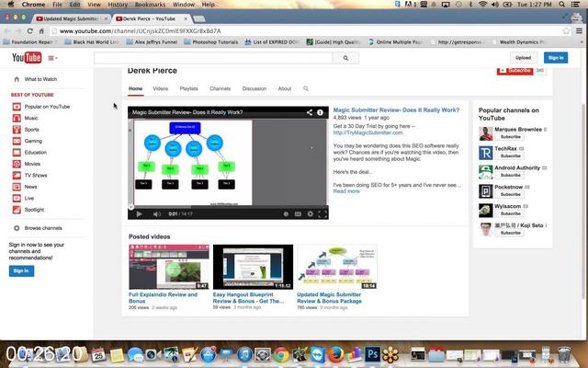Play the featured video

tap(139, 214)
